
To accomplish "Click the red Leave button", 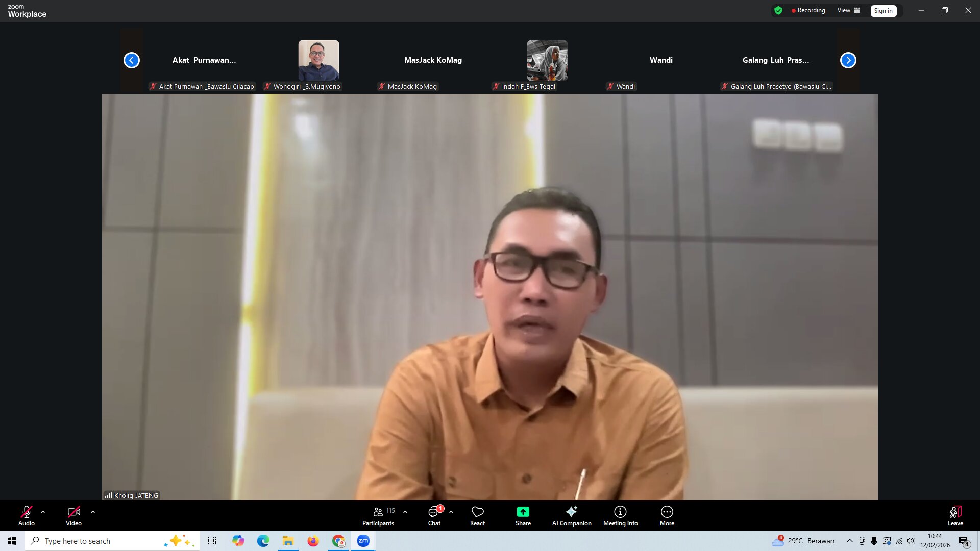I will coord(955,515).
